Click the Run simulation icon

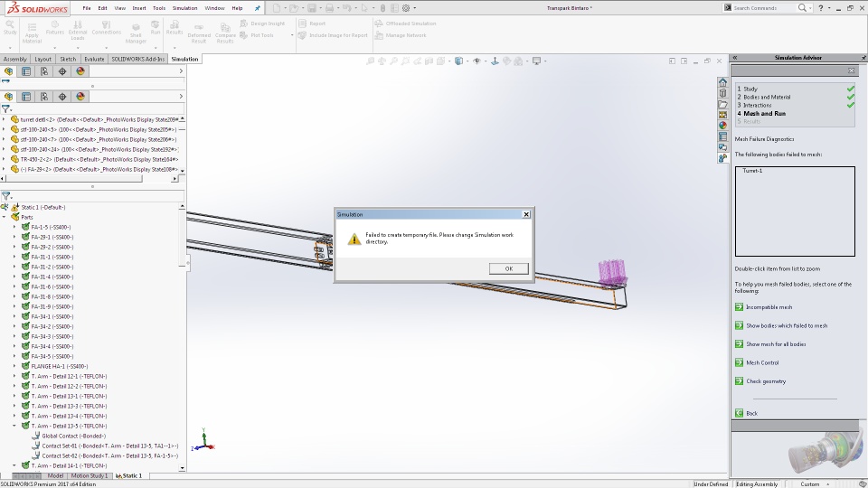(x=155, y=28)
